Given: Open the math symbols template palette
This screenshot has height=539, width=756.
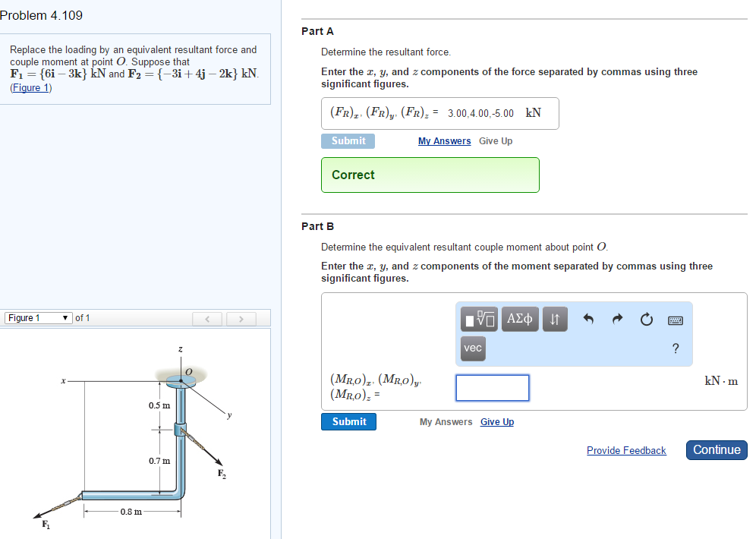Looking at the screenshot, I should click(x=478, y=319).
